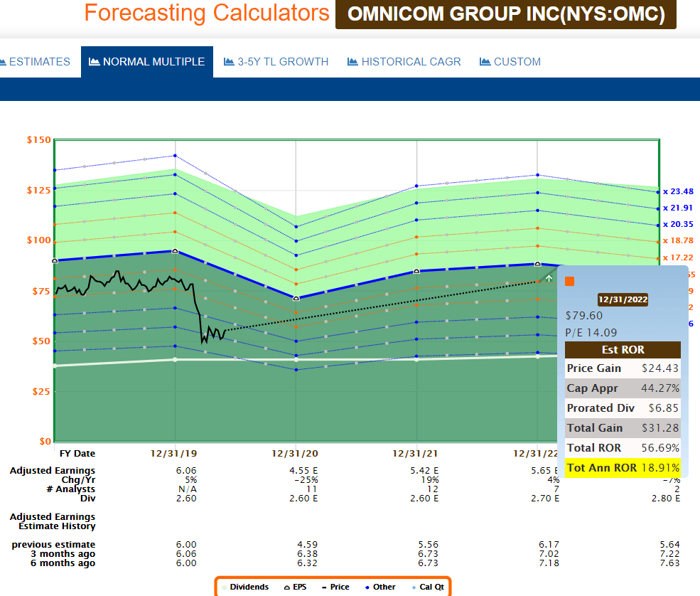Click the Forecasting Calculators heading
Viewport: 700px width, 596px height.
(x=207, y=13)
